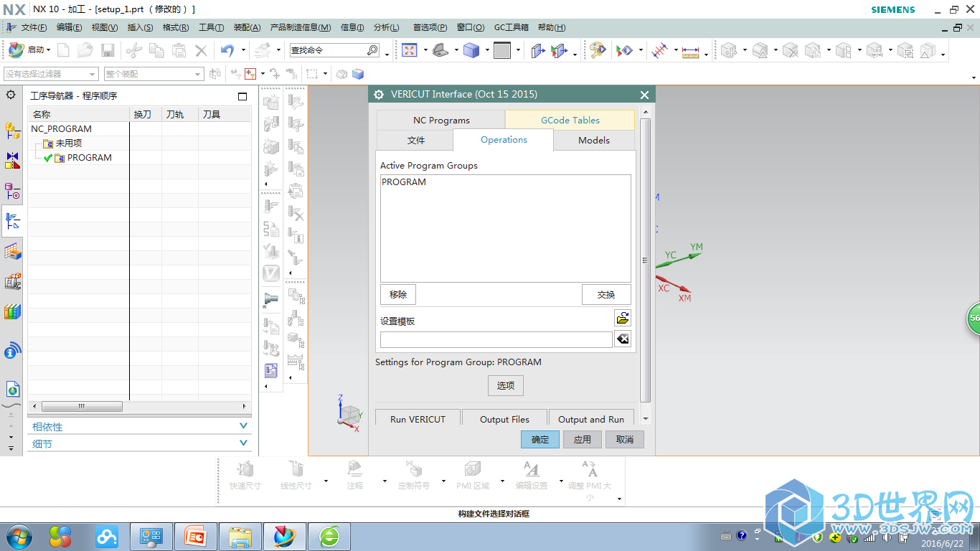Select the 未用项 tree node
Screen dimensions: 980x551
point(69,143)
